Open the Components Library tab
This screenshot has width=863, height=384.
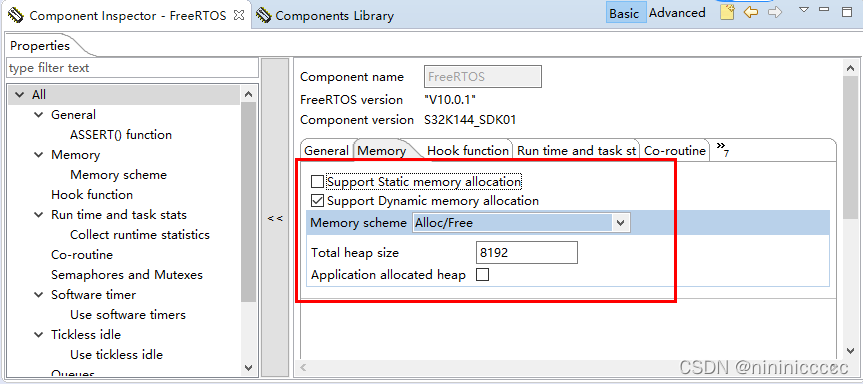coord(335,16)
